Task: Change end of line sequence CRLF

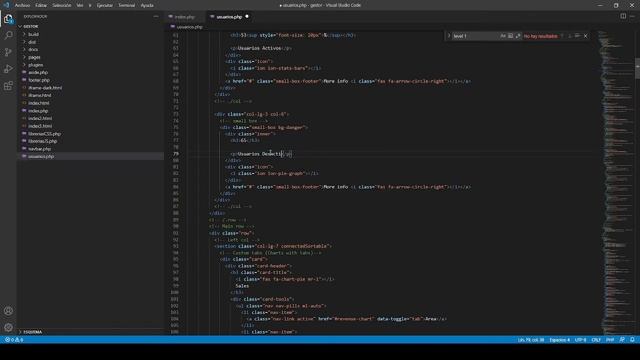Action: pyautogui.click(x=596, y=340)
